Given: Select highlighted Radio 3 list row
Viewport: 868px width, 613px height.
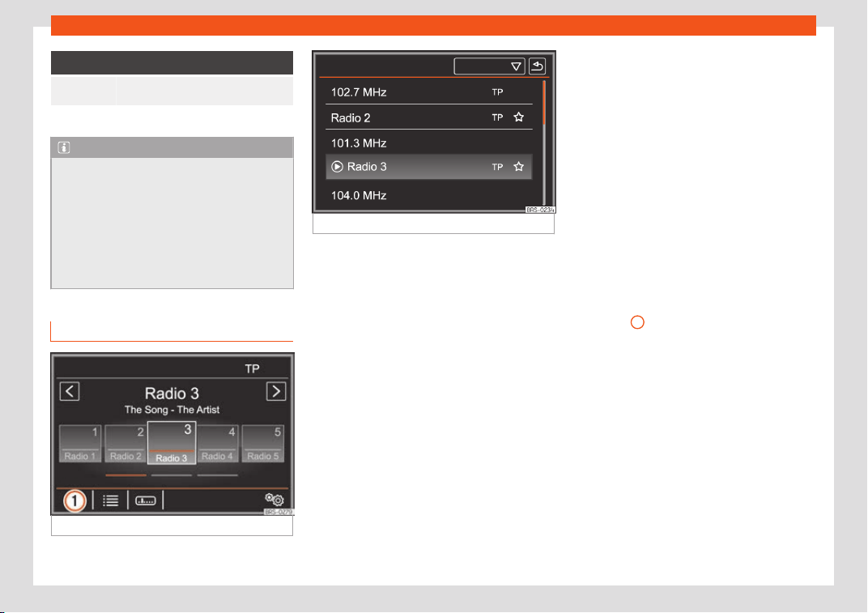Looking at the screenshot, I should (x=429, y=167).
